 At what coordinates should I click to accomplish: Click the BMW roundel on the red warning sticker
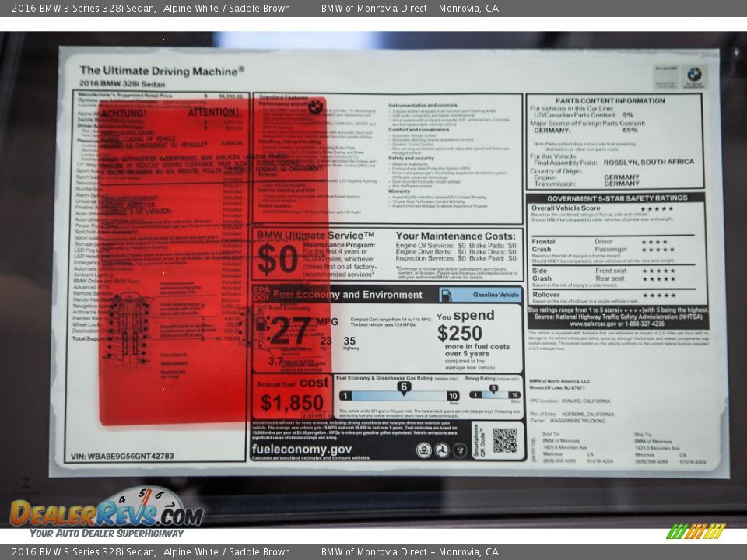[315, 107]
